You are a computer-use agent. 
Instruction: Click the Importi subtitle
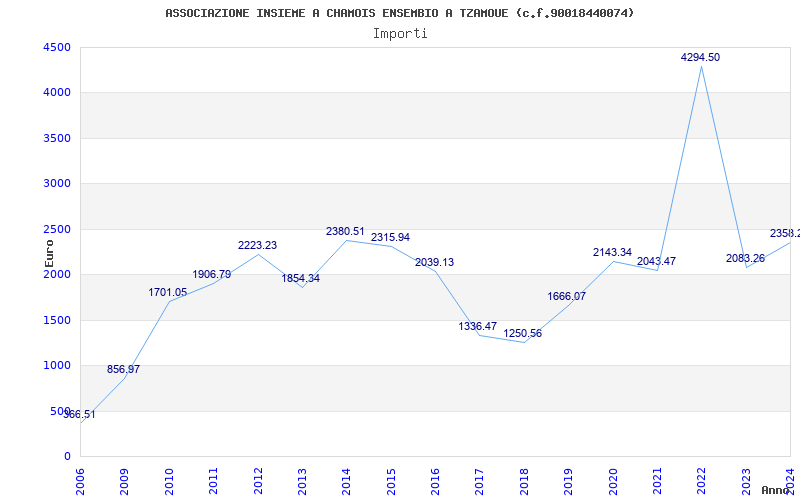(x=400, y=33)
